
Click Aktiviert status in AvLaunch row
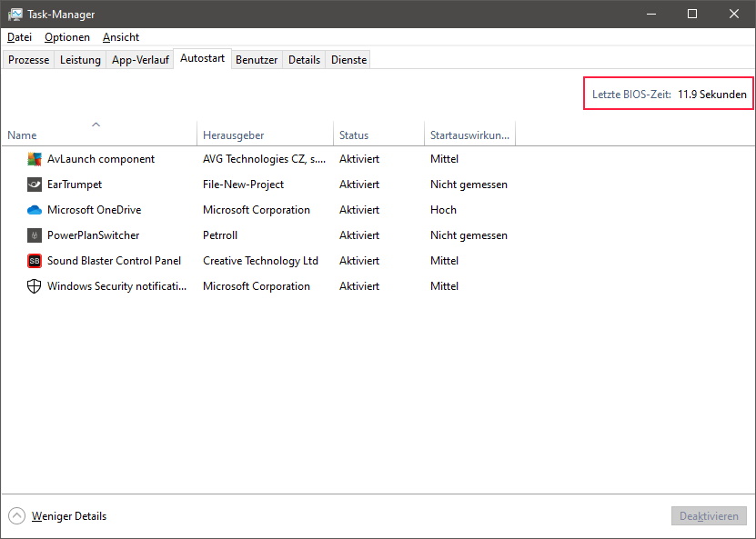tap(359, 159)
